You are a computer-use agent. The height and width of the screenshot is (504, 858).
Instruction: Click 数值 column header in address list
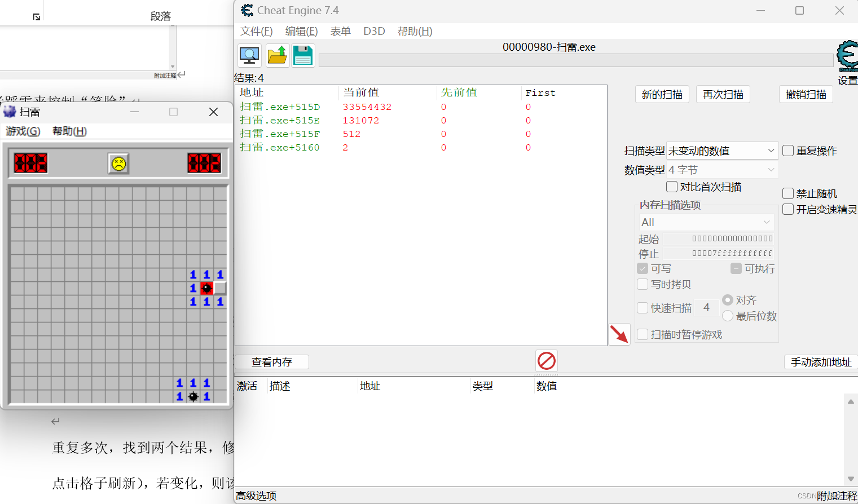[546, 386]
